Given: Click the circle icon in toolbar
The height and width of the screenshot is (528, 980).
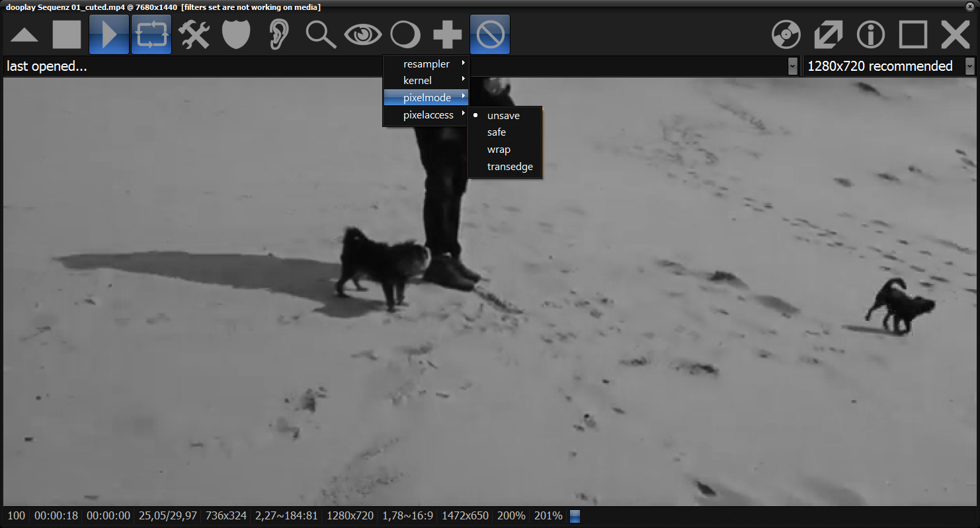Looking at the screenshot, I should tap(405, 35).
